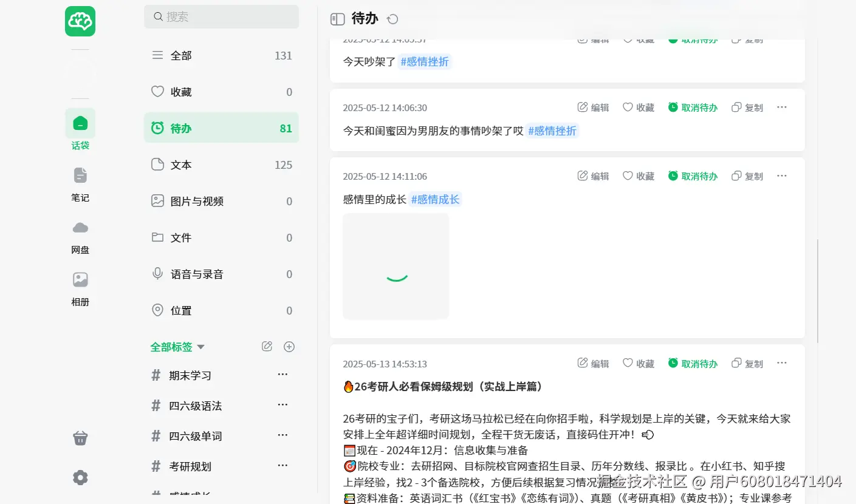The width and height of the screenshot is (856, 504).
Task: Select 图片与视频 category
Action: click(x=221, y=201)
